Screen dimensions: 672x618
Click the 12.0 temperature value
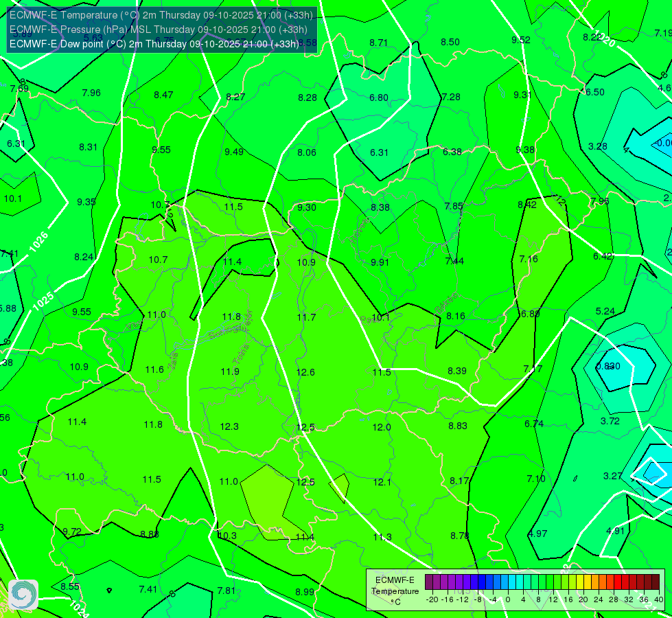click(x=382, y=428)
